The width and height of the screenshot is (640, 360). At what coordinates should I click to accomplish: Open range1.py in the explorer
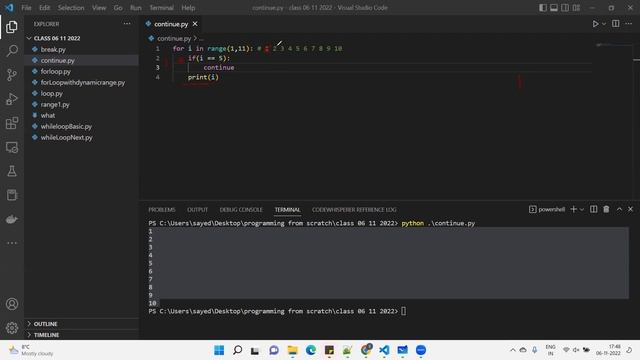click(55, 104)
